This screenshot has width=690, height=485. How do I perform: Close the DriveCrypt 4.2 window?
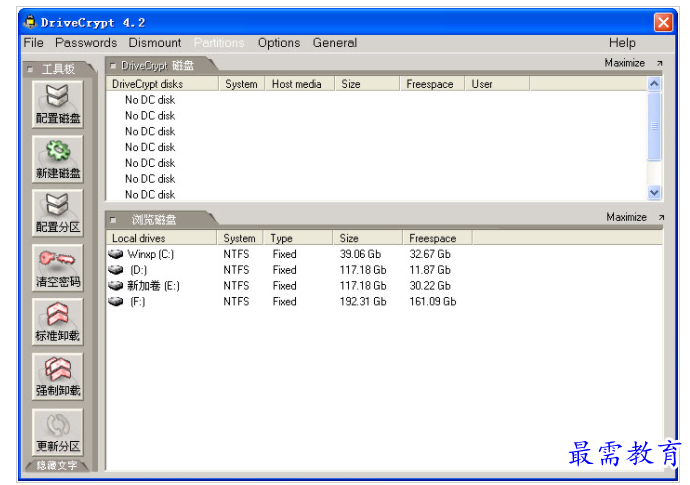(x=663, y=22)
